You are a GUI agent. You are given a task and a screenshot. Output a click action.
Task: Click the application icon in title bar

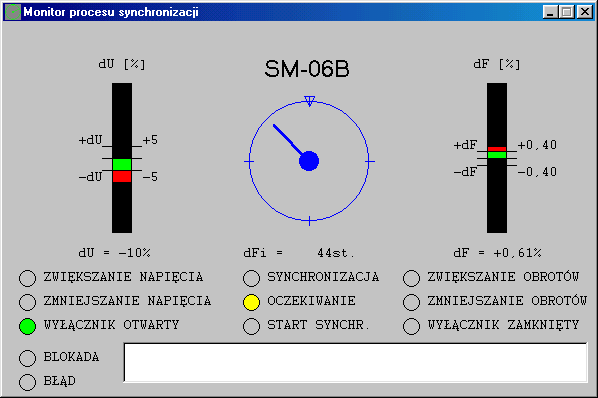[x=13, y=12]
